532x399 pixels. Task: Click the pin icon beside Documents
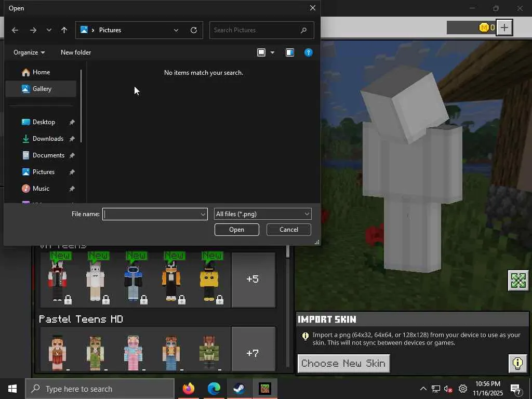(x=72, y=155)
